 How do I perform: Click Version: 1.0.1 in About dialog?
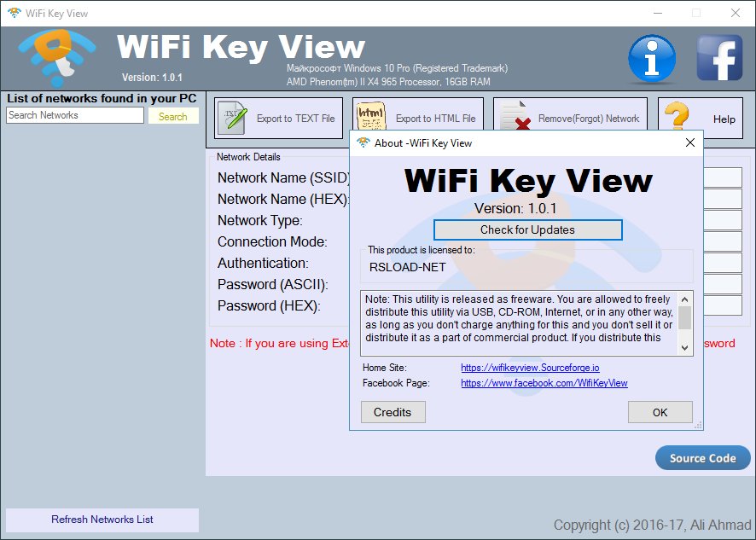[515, 209]
